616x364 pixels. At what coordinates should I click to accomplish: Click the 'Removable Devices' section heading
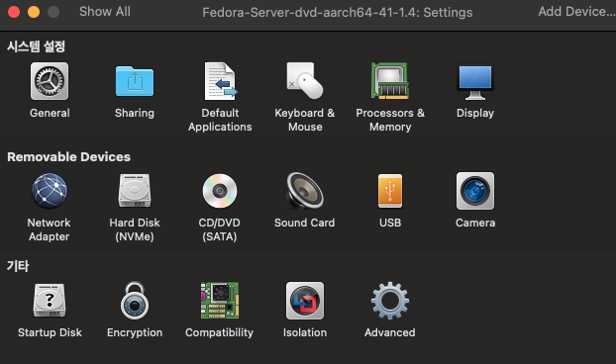pos(68,157)
